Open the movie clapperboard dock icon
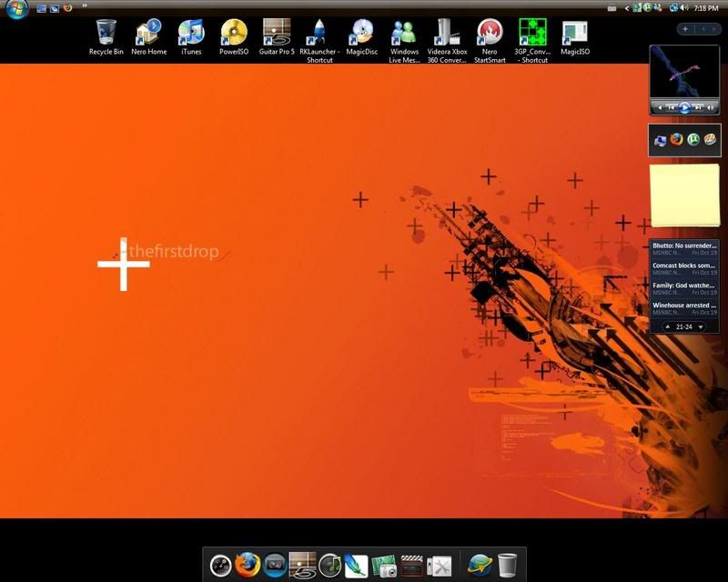The image size is (728, 582). 412,566
